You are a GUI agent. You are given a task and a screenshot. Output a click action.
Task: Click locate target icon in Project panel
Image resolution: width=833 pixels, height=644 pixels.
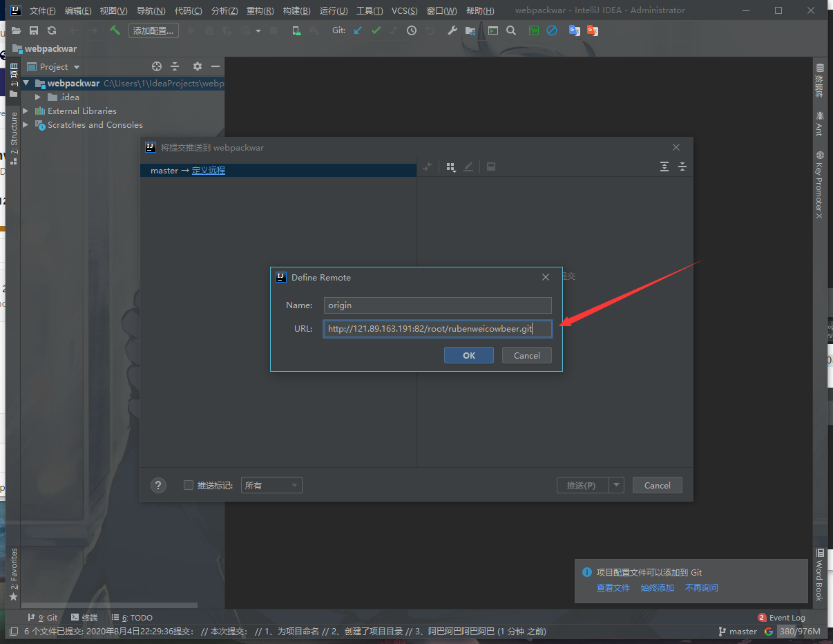point(157,66)
